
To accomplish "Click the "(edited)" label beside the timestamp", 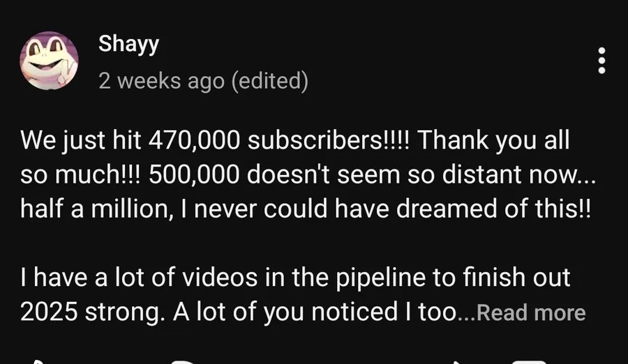I will point(269,81).
